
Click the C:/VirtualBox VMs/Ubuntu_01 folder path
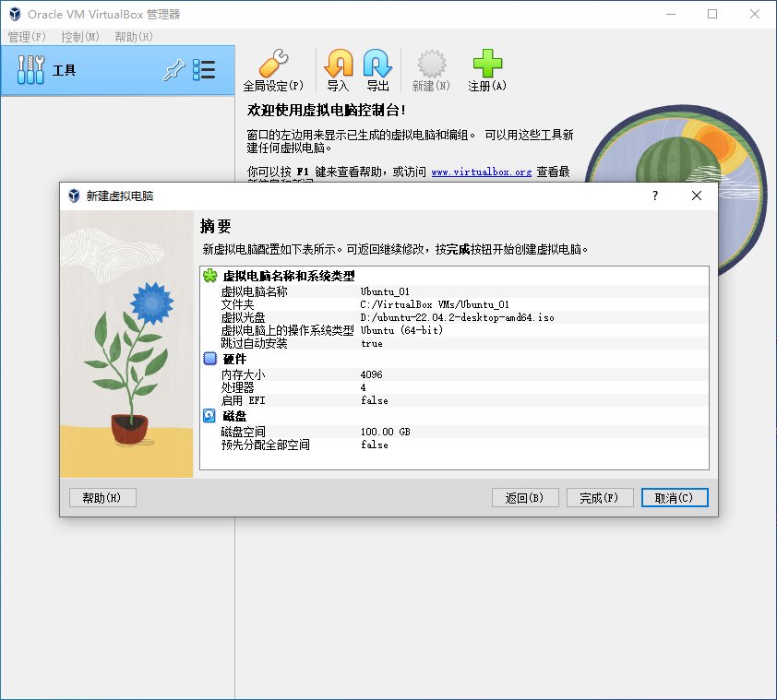pyautogui.click(x=435, y=304)
